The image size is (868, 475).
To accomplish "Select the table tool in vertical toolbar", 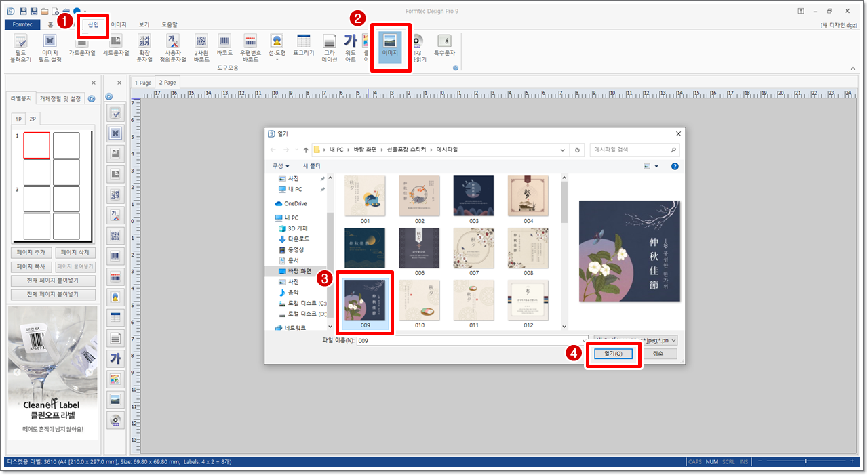I will click(115, 318).
